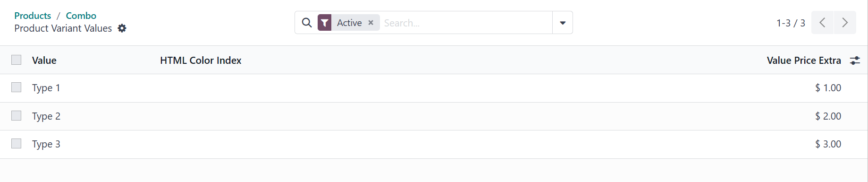Sort by Value column header
The width and height of the screenshot is (868, 182).
pyautogui.click(x=44, y=61)
